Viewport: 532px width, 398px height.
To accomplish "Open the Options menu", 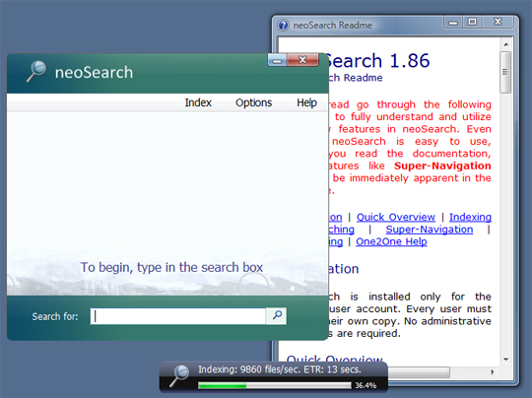I will coord(254,102).
